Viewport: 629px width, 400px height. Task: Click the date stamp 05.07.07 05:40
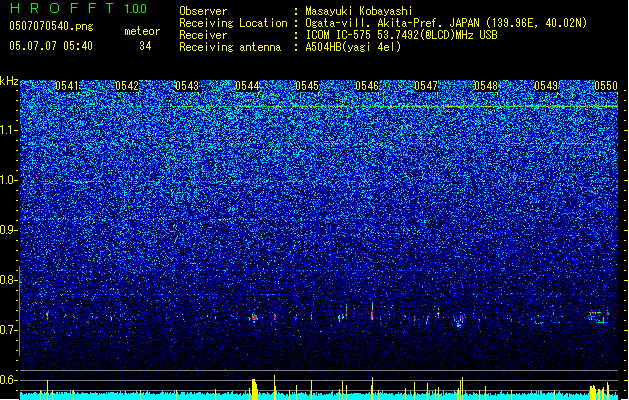51,46
